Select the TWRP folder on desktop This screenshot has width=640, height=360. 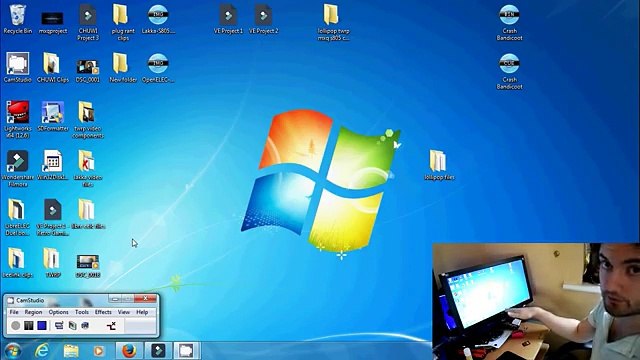[53, 262]
